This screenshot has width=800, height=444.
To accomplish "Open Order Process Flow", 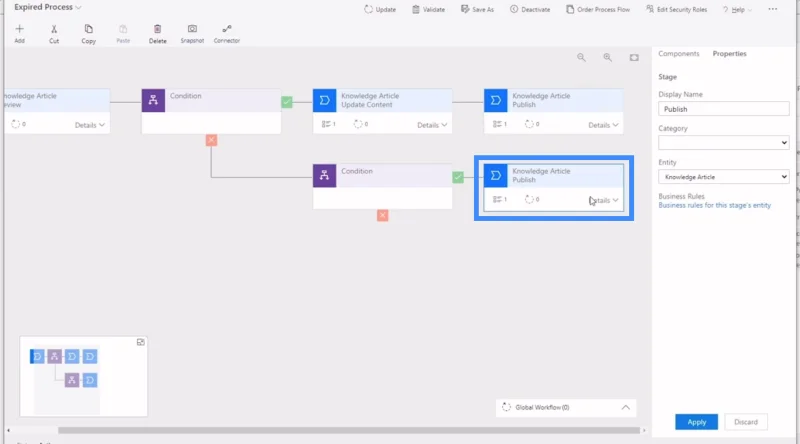I will tap(598, 9).
